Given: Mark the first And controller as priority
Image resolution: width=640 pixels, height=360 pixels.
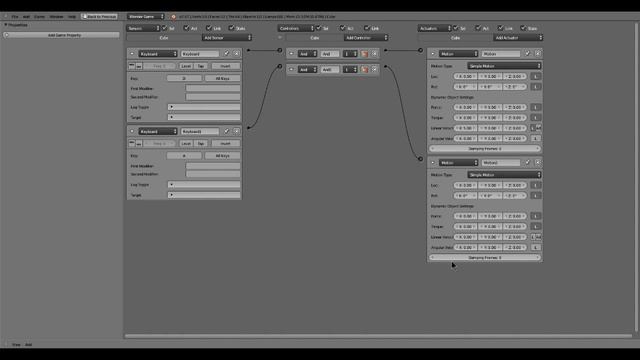Looking at the screenshot, I should 364,54.
